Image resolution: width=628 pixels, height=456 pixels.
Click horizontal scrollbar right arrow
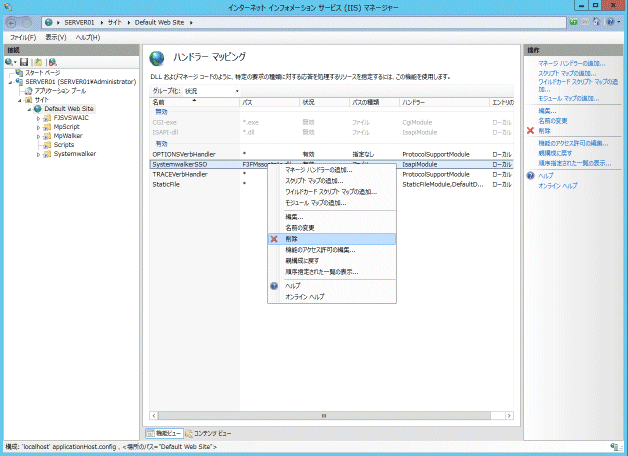(509, 416)
